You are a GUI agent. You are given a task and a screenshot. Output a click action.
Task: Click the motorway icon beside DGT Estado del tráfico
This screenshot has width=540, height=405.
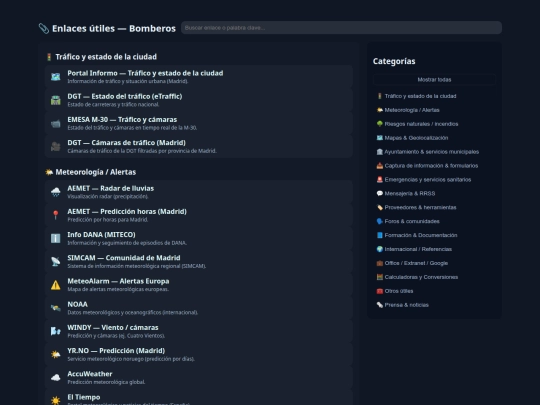(55, 100)
